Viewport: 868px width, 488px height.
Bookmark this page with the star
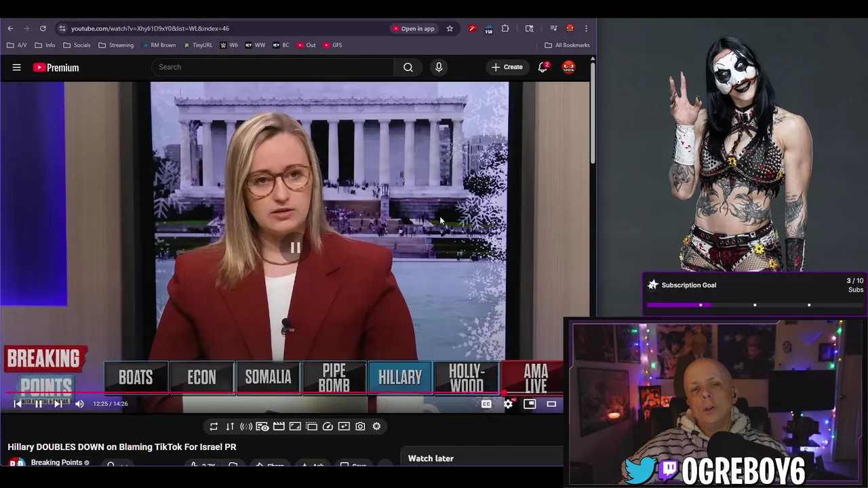(x=450, y=28)
